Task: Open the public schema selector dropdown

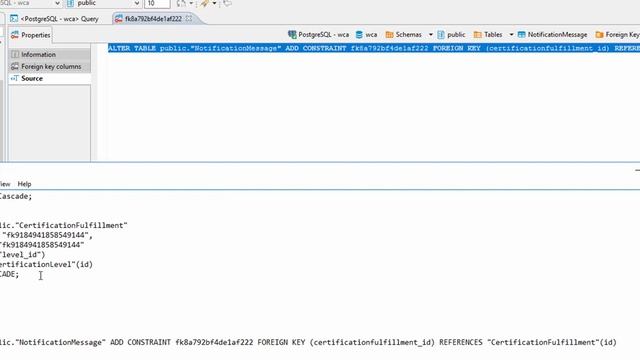Action: (103, 3)
